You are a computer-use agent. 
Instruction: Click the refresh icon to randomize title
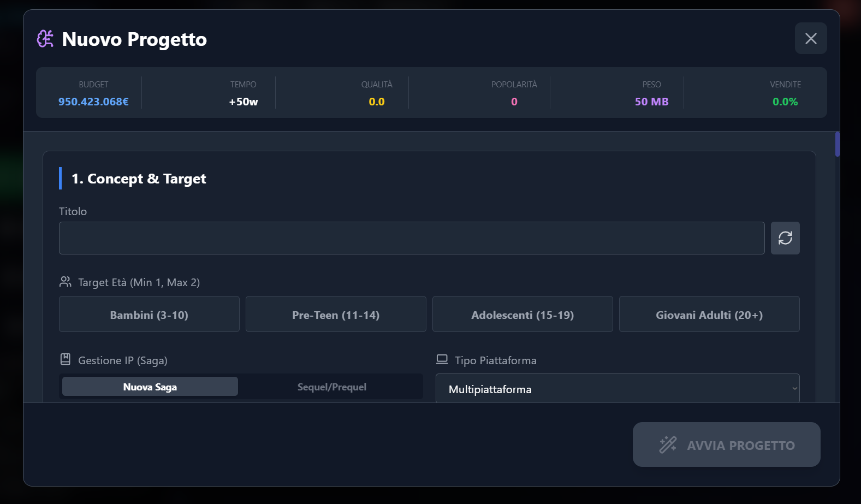click(785, 238)
